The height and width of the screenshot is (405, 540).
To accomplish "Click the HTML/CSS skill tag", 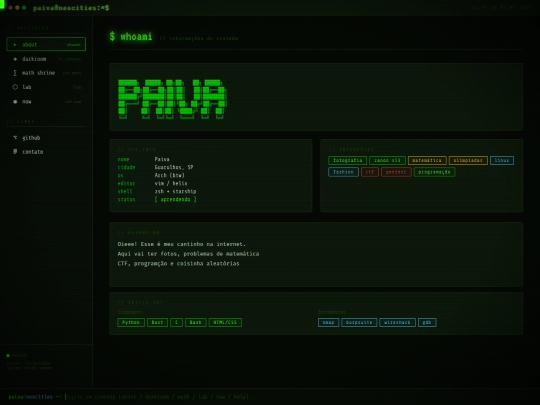I will 225,322.
